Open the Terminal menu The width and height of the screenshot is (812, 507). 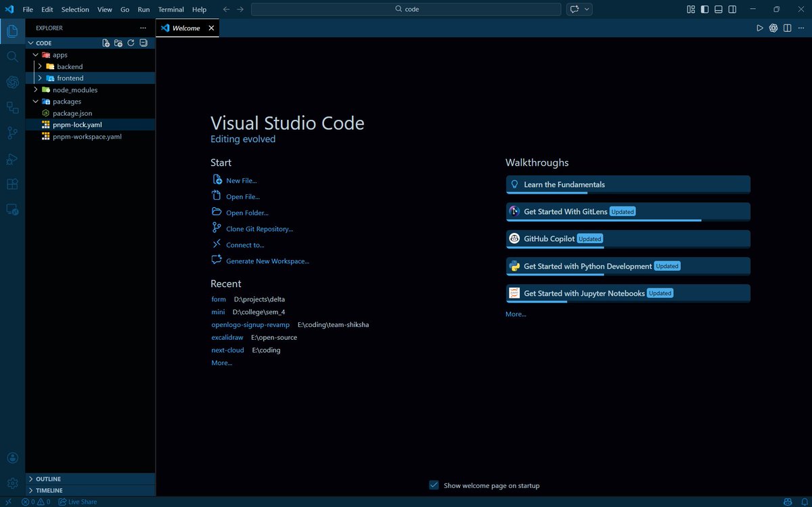coord(171,9)
